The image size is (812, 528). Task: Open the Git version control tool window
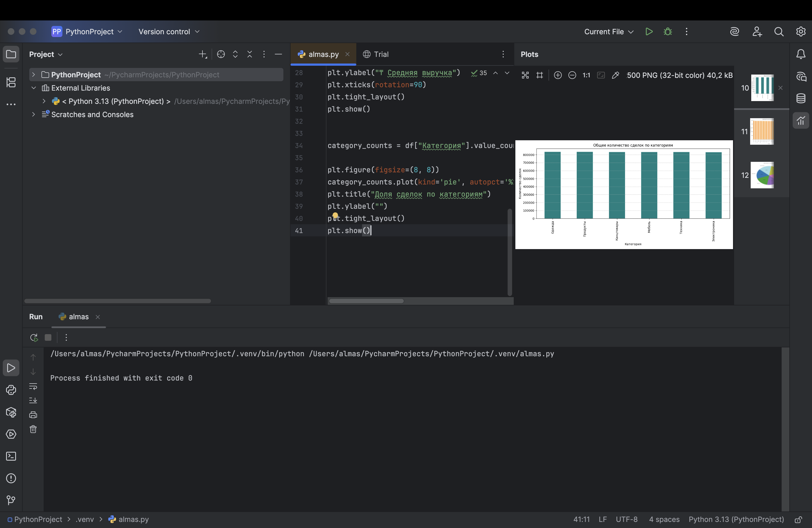pyautogui.click(x=11, y=500)
